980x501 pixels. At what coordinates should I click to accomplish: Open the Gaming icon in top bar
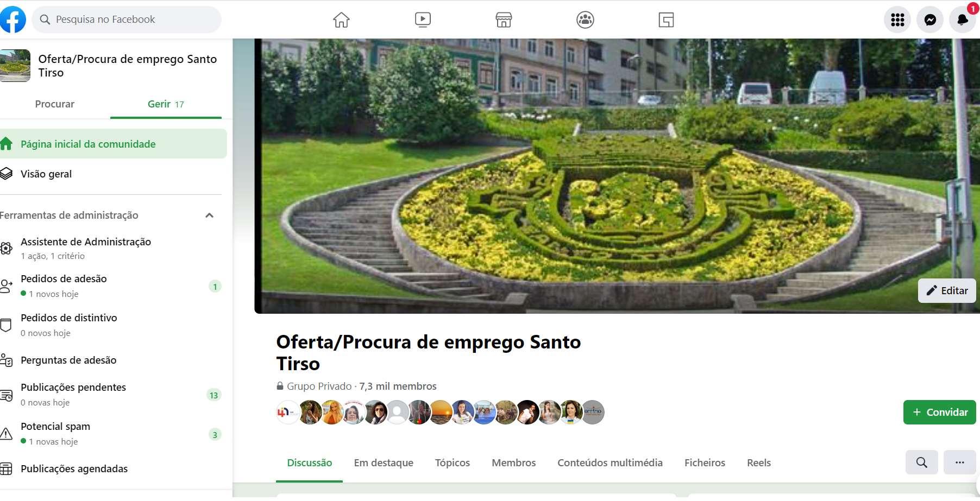click(666, 20)
